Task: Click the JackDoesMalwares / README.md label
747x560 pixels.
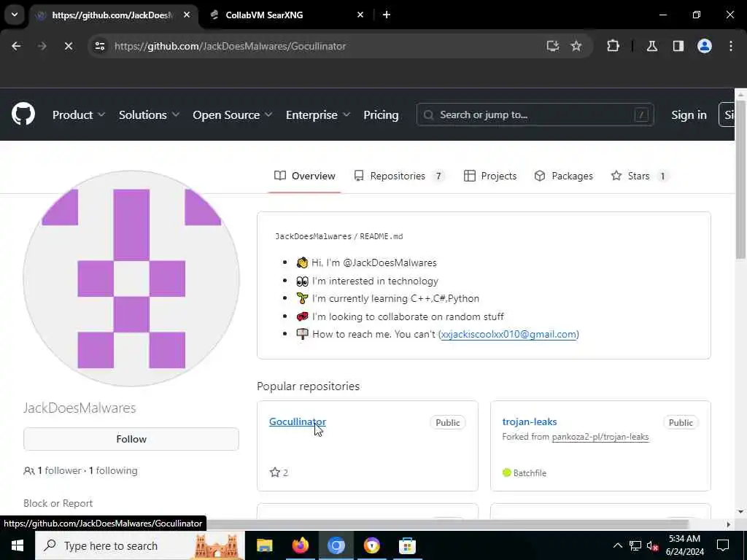Action: (x=338, y=236)
